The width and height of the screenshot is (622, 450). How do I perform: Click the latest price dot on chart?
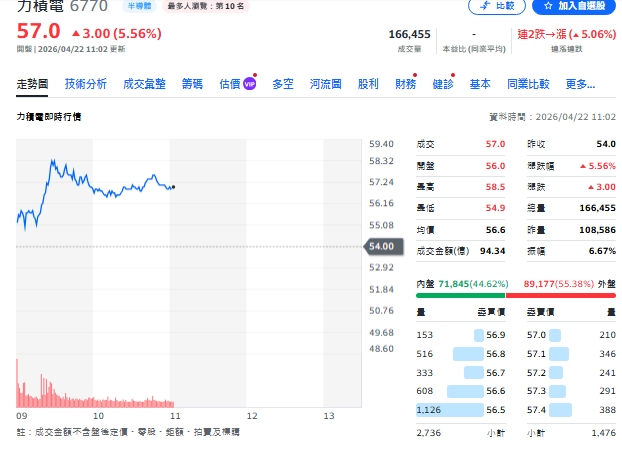(x=173, y=187)
